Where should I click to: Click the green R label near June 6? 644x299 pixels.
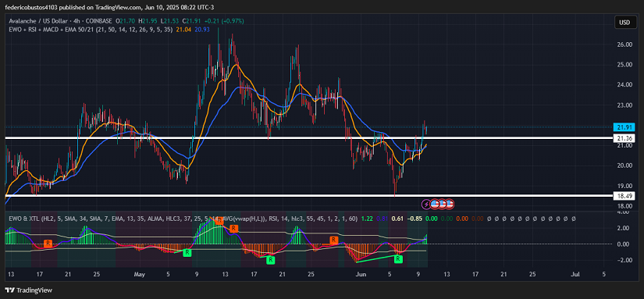point(398,258)
